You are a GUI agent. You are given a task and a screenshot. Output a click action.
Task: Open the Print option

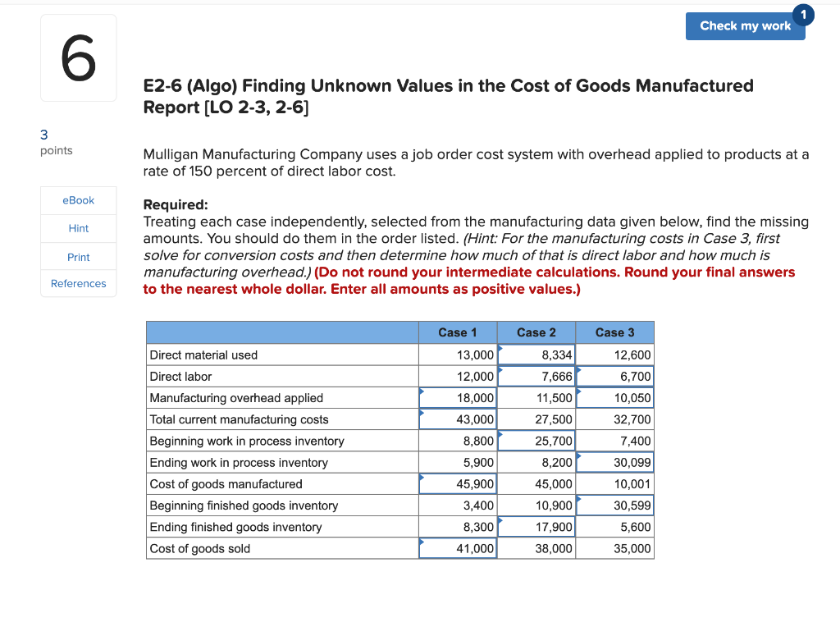78,256
